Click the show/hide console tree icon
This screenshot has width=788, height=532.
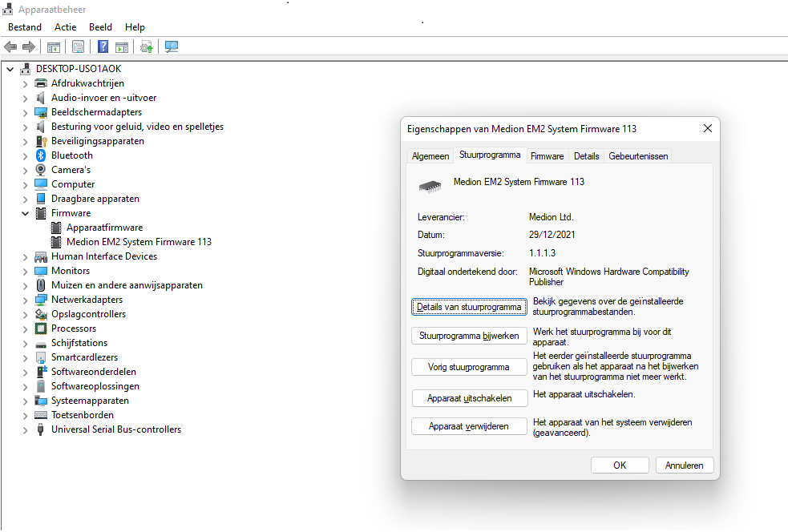pyautogui.click(x=54, y=47)
